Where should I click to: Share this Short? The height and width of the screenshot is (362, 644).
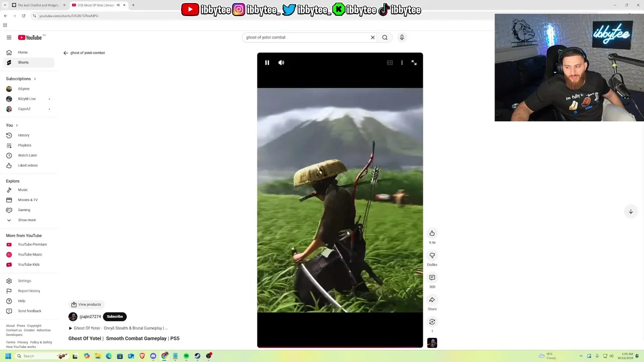click(432, 300)
